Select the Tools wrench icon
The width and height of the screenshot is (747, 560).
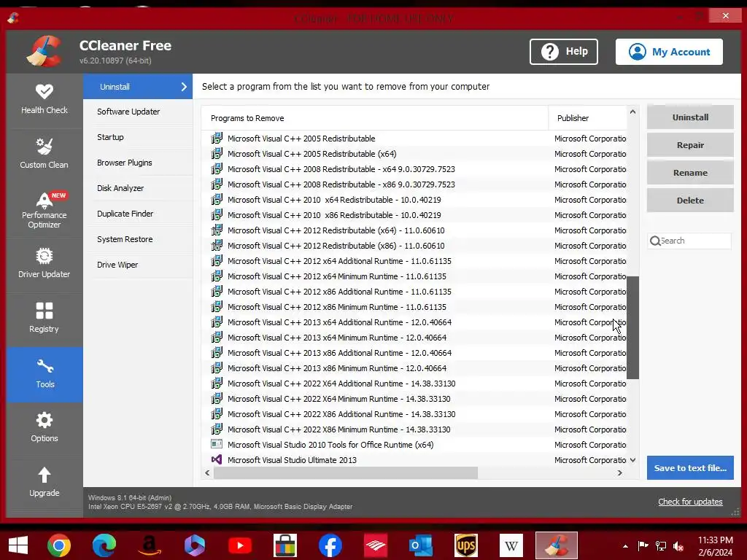pyautogui.click(x=44, y=366)
